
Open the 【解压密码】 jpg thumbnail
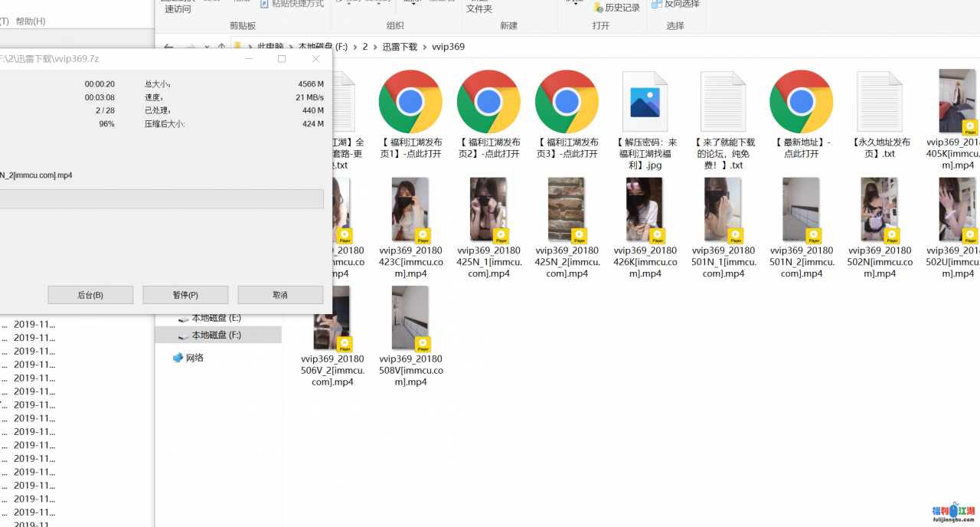coord(645,100)
